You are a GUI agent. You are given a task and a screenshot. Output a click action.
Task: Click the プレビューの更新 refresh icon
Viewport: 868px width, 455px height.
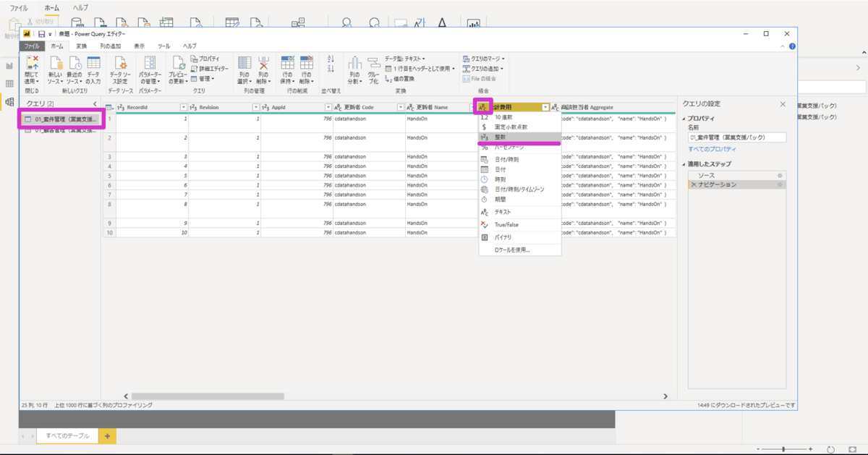(x=177, y=64)
